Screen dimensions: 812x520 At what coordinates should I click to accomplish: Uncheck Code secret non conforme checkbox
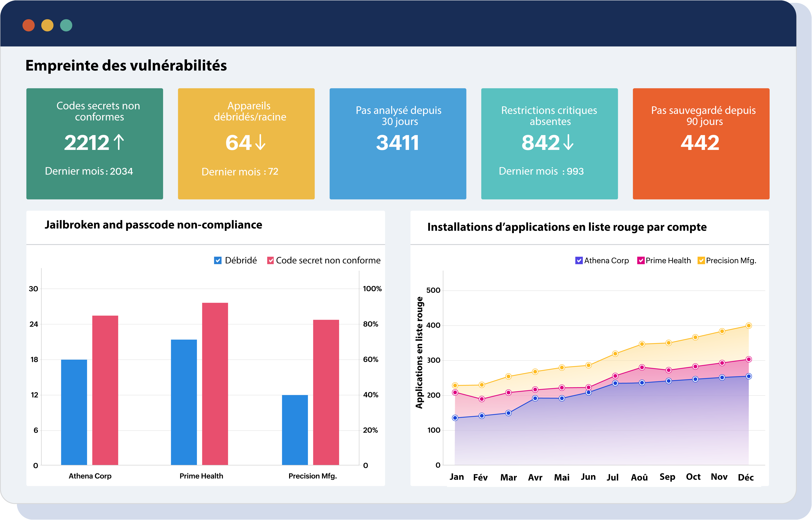click(270, 260)
